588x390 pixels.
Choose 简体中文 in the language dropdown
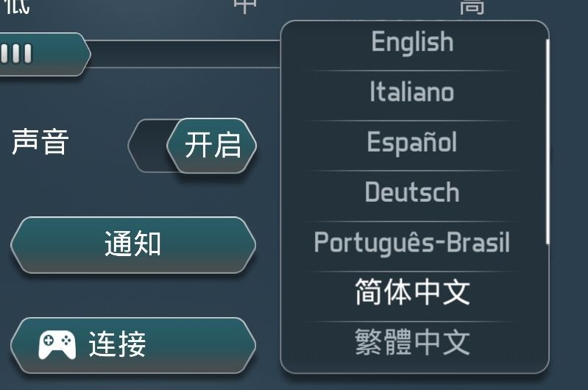click(x=412, y=293)
